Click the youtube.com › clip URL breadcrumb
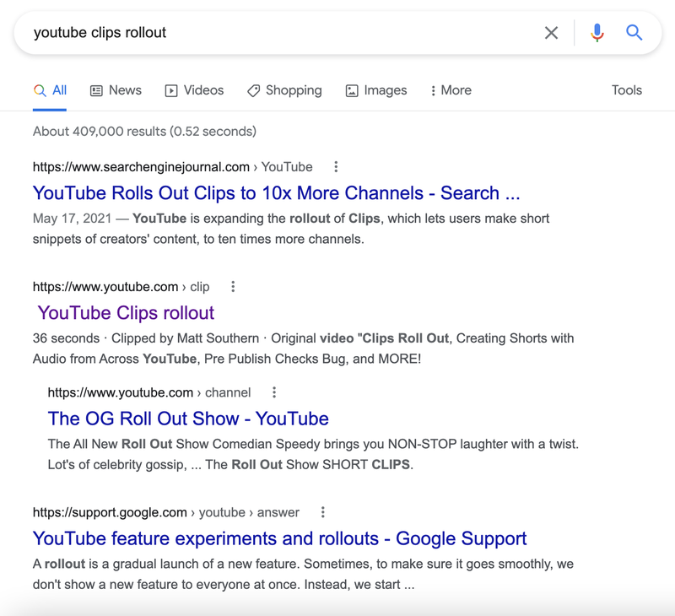 pyautogui.click(x=121, y=287)
